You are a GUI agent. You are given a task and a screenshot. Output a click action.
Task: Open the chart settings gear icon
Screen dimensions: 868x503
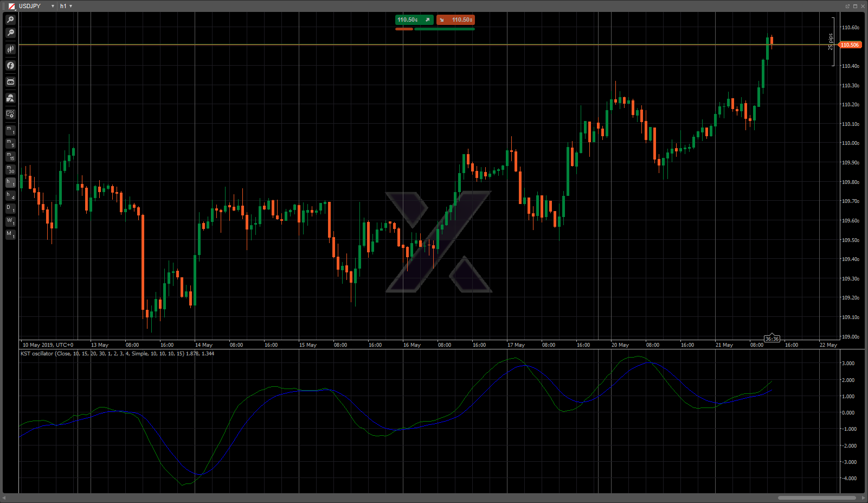pyautogui.click(x=10, y=114)
